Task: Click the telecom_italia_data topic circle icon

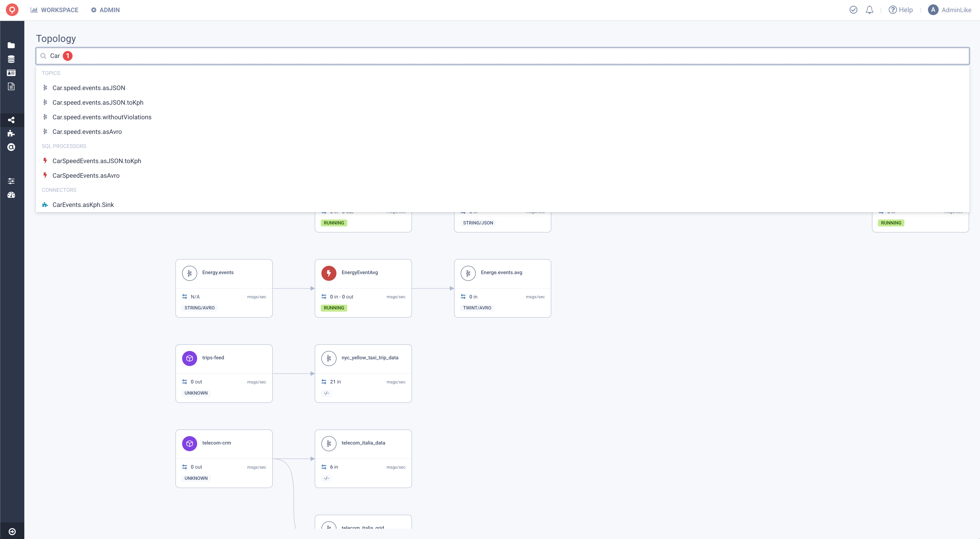Action: [329, 444]
